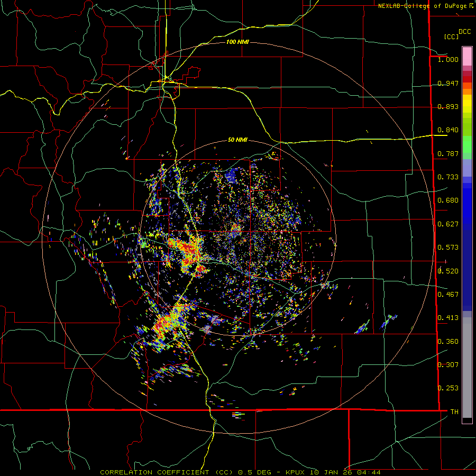Image resolution: width=476 pixels, height=476 pixels.
Task: Click the 100 NMI range ring label
Action: (237, 42)
